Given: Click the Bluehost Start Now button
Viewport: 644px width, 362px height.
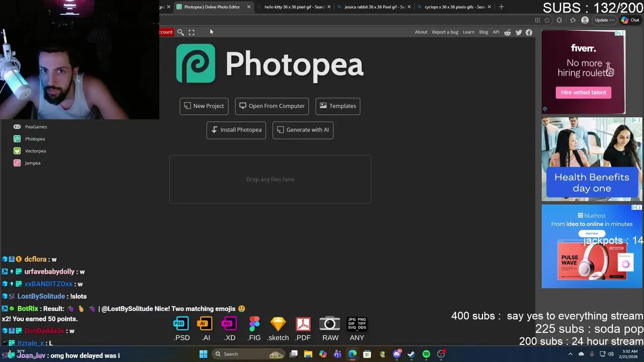Looking at the screenshot, I should point(592,233).
